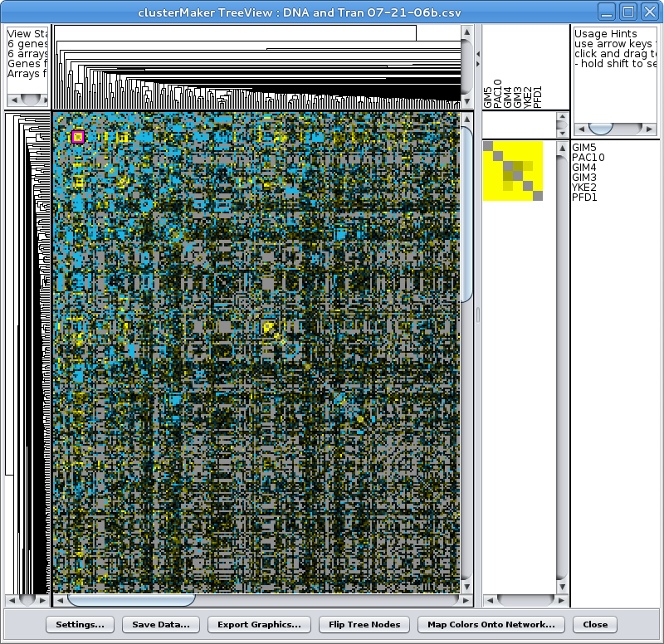Click the right arrow of View Status scrollbar
This screenshot has height=644, width=664.
click(x=46, y=100)
